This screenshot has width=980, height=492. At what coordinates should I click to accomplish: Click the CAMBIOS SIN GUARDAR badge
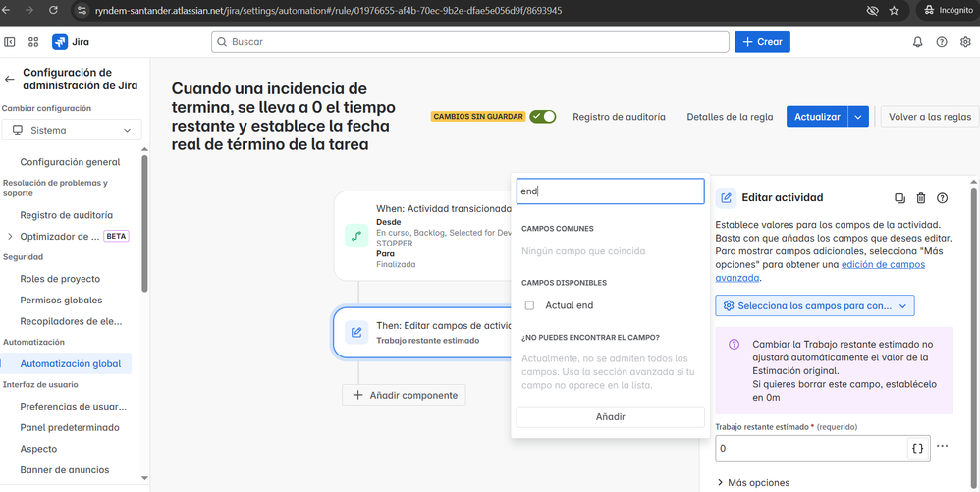click(477, 116)
